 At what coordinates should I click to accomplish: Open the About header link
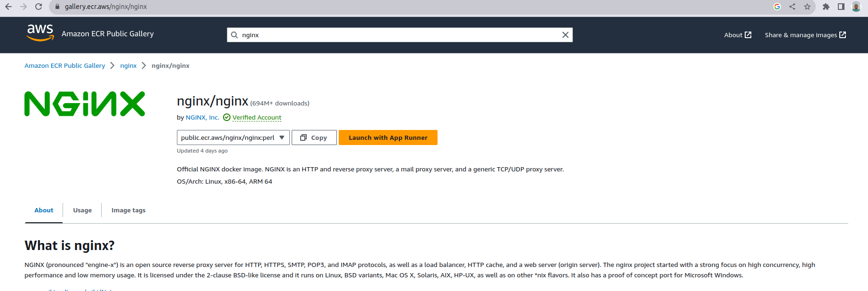pos(738,35)
